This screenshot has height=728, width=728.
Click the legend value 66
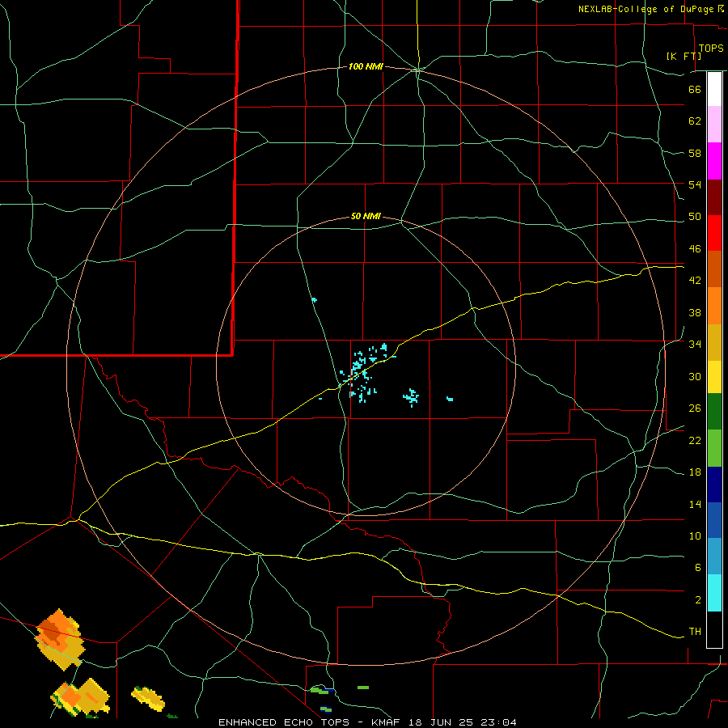695,89
